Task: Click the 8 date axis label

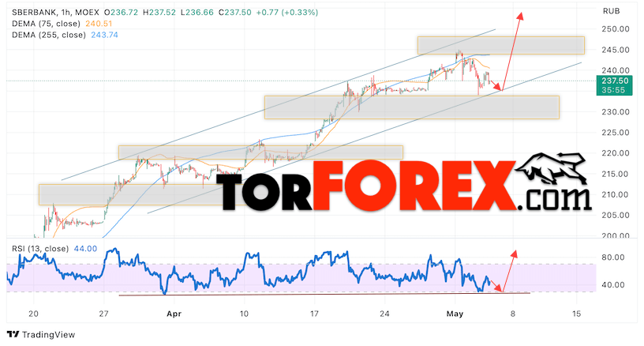Action: (512, 314)
